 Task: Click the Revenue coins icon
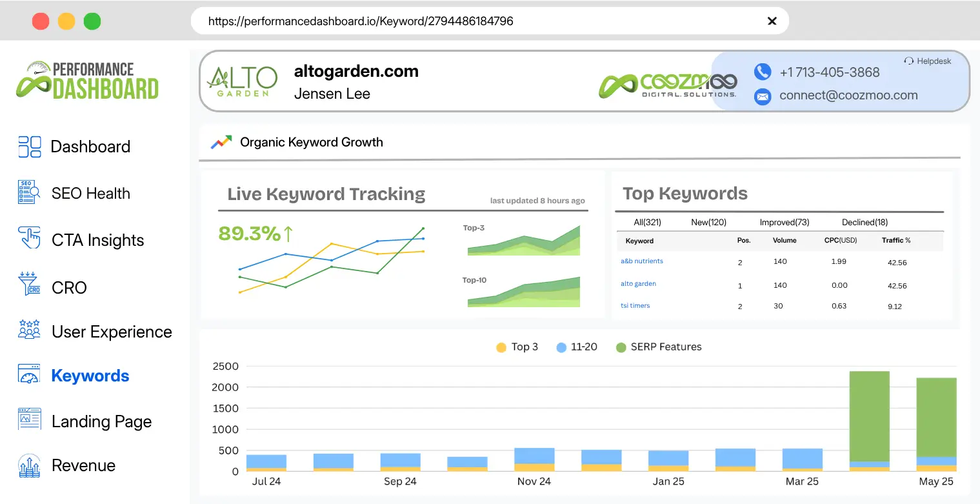[x=30, y=465]
